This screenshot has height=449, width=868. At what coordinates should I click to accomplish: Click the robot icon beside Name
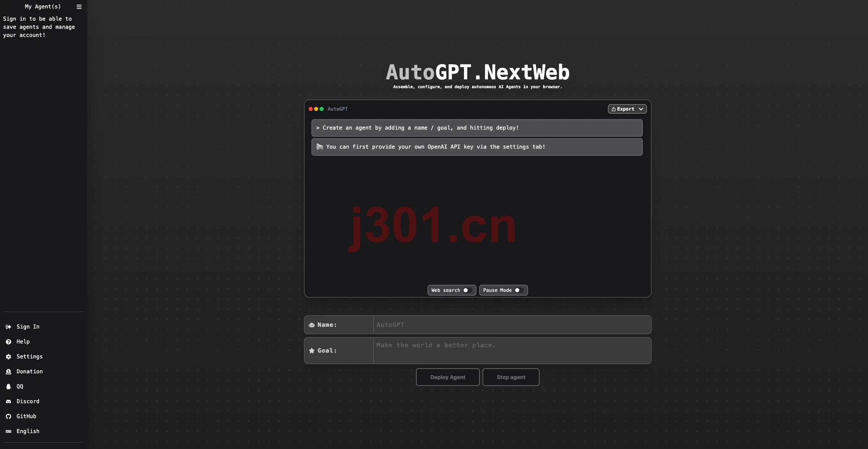(x=311, y=325)
